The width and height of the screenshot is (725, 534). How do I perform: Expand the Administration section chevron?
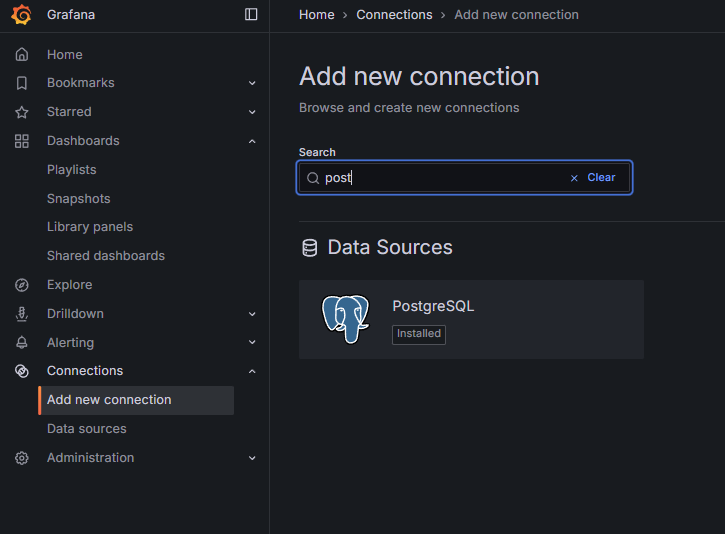click(252, 458)
